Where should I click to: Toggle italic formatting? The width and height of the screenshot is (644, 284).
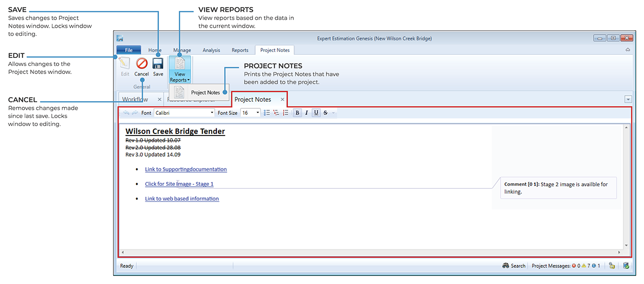click(x=306, y=113)
